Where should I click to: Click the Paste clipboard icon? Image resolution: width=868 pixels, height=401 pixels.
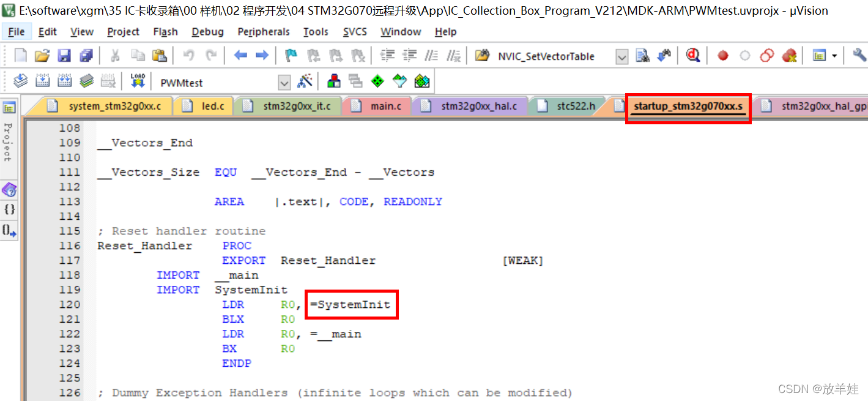tap(159, 56)
